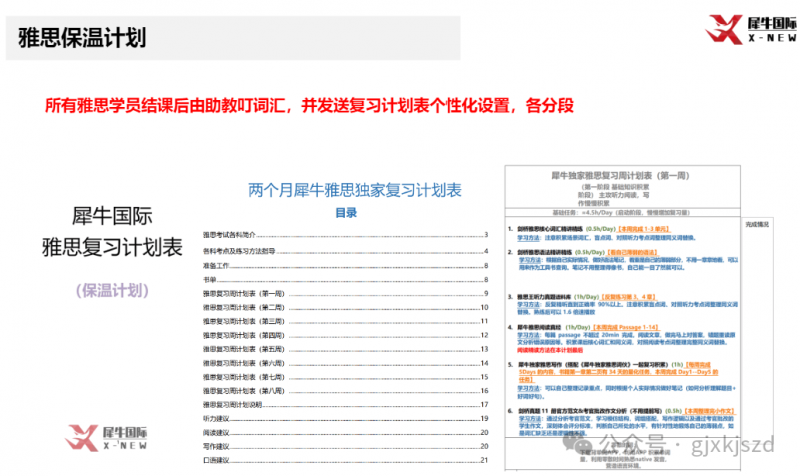Open contents entry 雅思复习周计划表(第七周)
Screen dimensions: 800x476
(345, 377)
